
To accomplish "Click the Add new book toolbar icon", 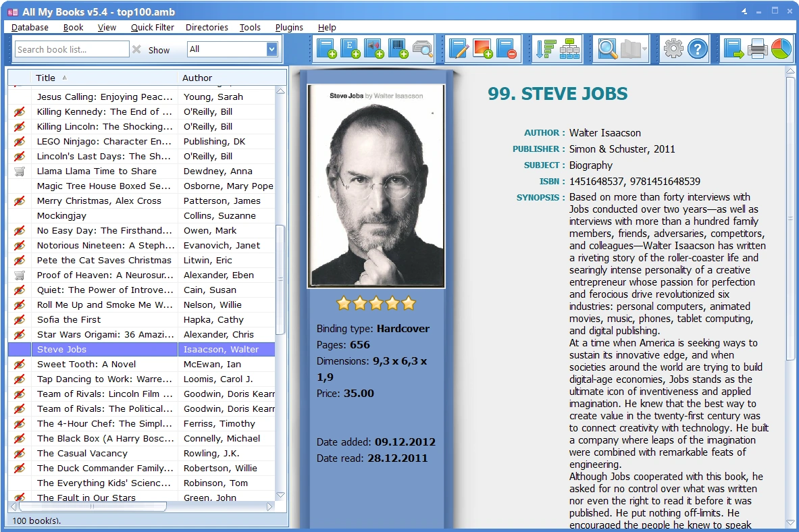I will tap(326, 49).
